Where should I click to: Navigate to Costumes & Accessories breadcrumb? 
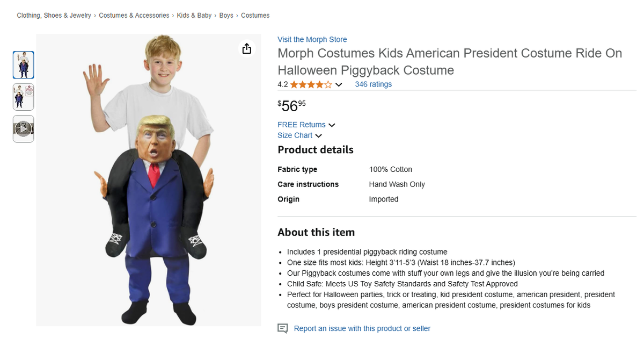click(x=134, y=16)
